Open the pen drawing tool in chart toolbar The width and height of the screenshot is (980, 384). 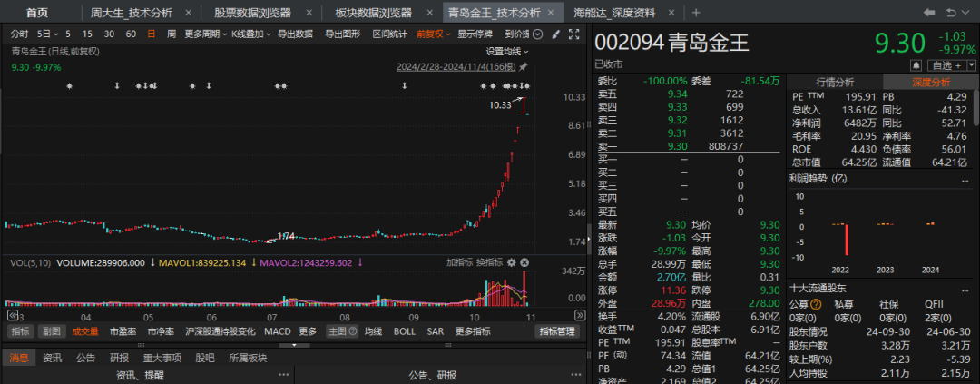[556, 34]
